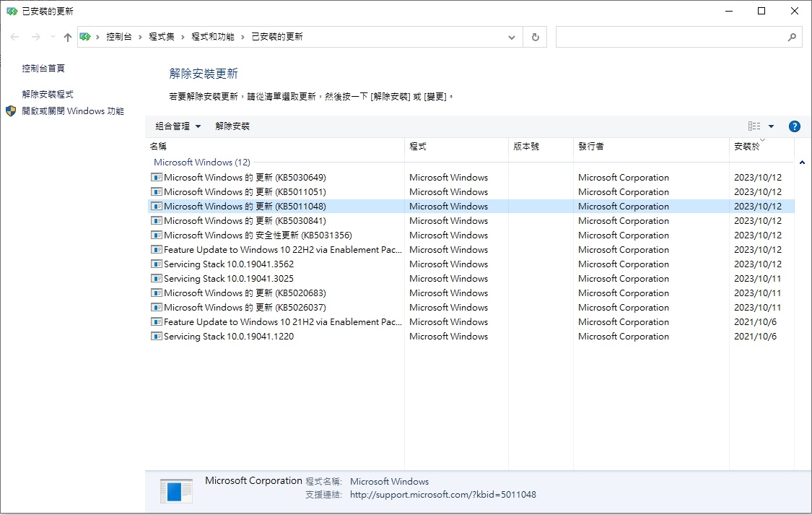Click support link http://support.microsoft.com/?kbid=5011048
This screenshot has width=812, height=515.
(x=442, y=495)
